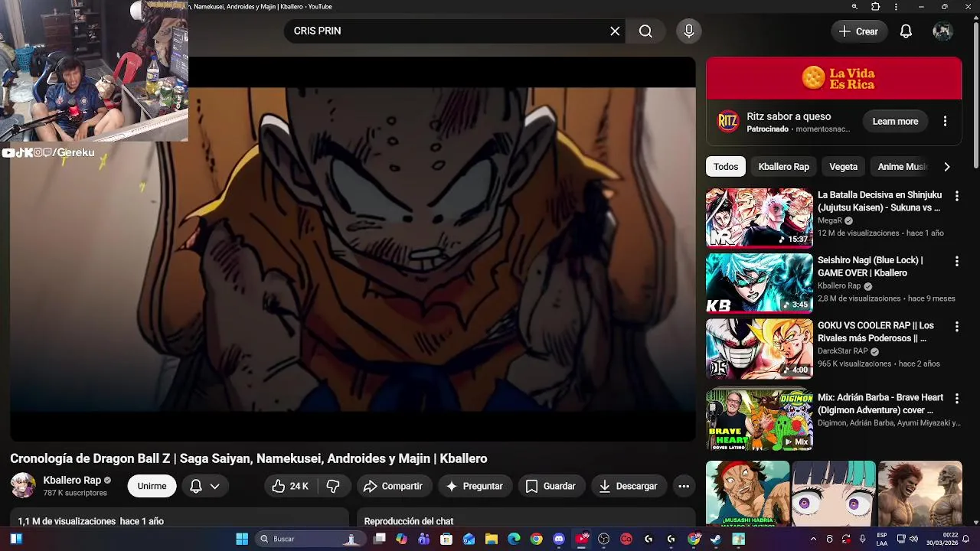Open Microsoft Teams from the taskbar
The width and height of the screenshot is (980, 551).
424,539
